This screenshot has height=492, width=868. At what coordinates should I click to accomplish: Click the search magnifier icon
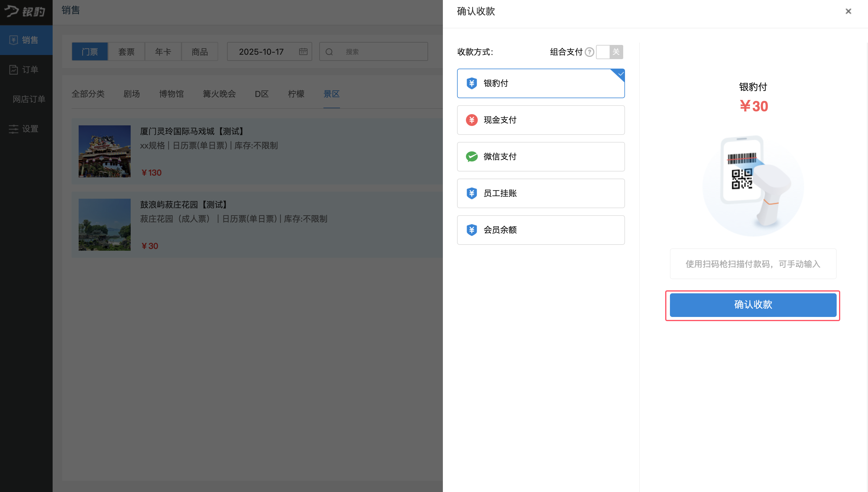coord(329,52)
